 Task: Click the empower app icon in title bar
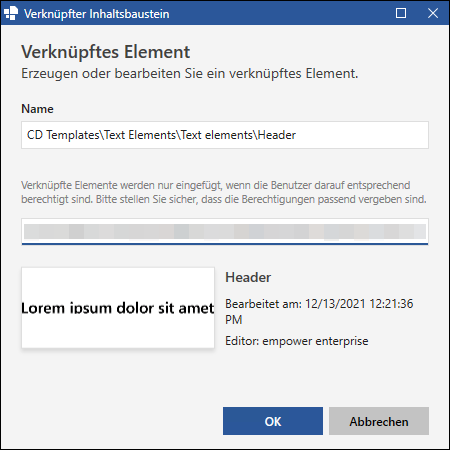point(11,13)
